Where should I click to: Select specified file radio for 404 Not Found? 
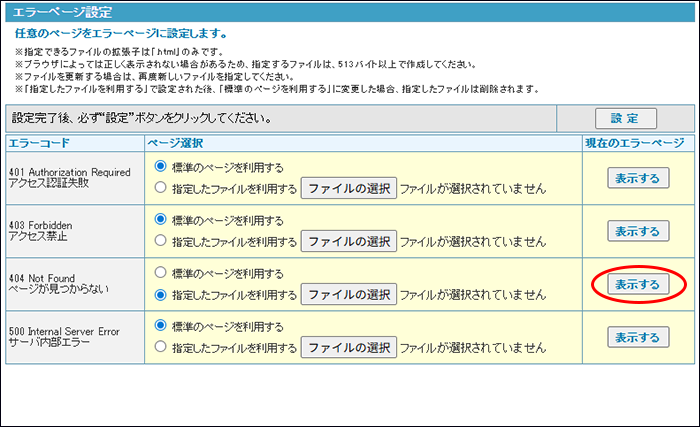point(160,294)
